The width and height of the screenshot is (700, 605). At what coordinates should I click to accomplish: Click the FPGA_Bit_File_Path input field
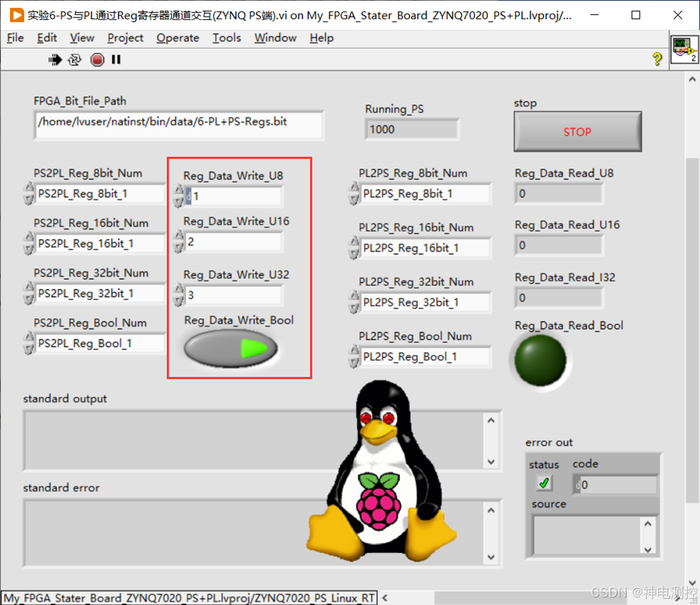[178, 125]
